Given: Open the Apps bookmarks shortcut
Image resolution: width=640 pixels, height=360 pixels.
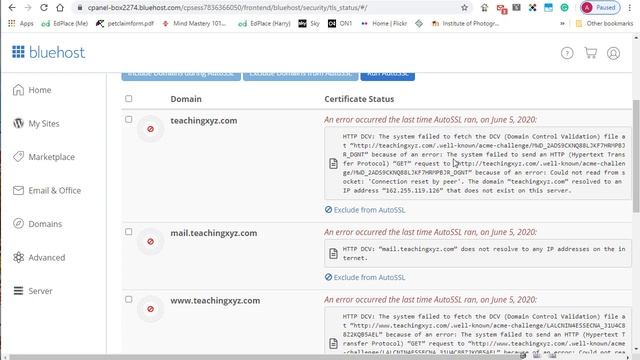Looking at the screenshot, I should point(21,24).
